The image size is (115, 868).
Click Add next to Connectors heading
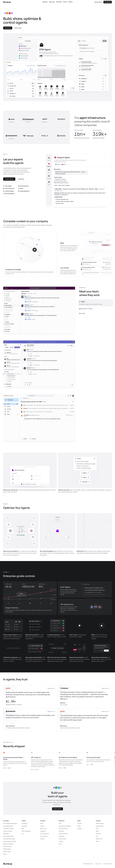105,75
